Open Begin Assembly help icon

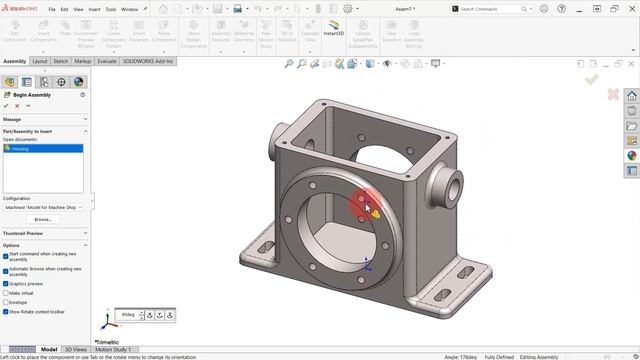(82, 95)
